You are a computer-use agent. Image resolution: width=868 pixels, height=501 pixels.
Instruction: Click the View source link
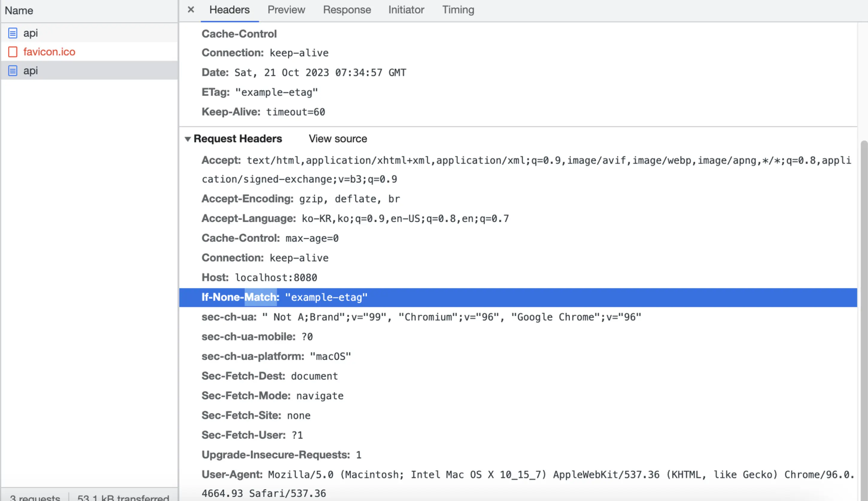coord(338,139)
